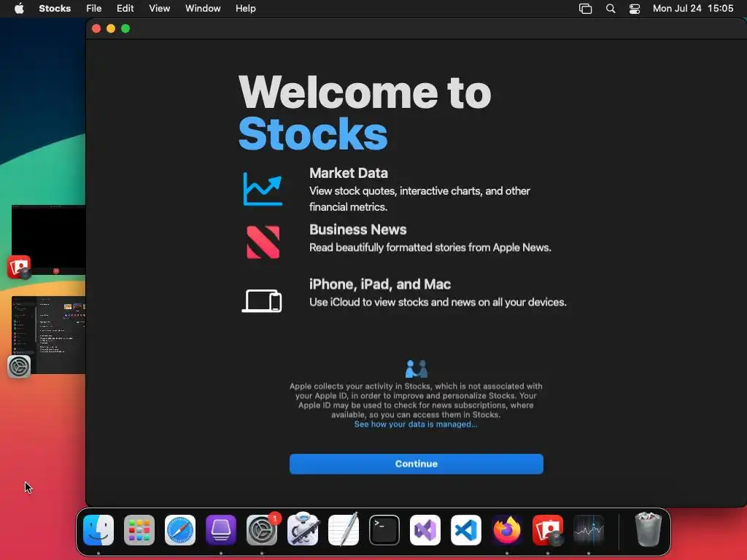Open the purple laptop app in the Dock
The height and width of the screenshot is (560, 747).
(221, 530)
